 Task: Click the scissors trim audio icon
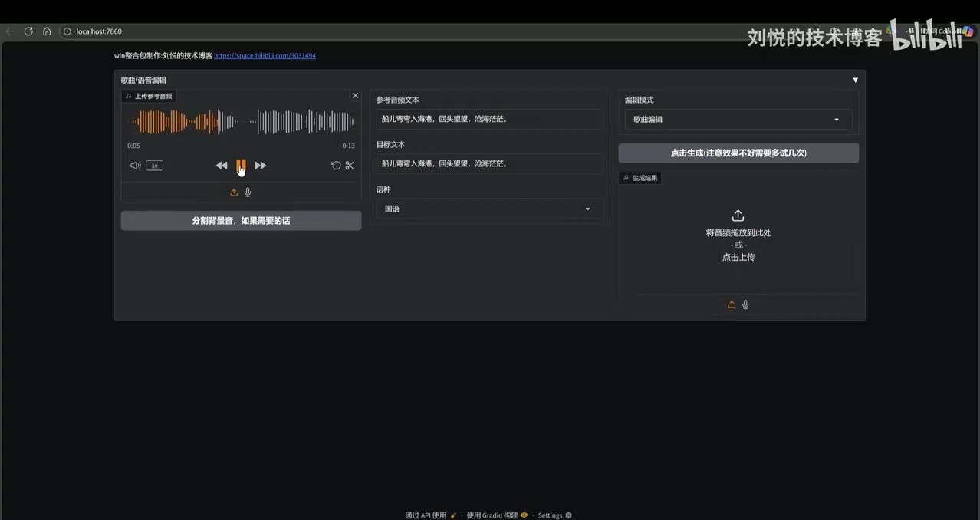click(x=350, y=166)
